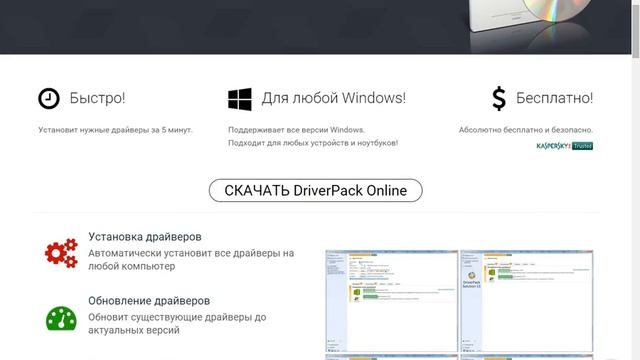Click the СКАЧАТЬ DriverPack Online button
The image size is (640, 360).
tap(316, 190)
